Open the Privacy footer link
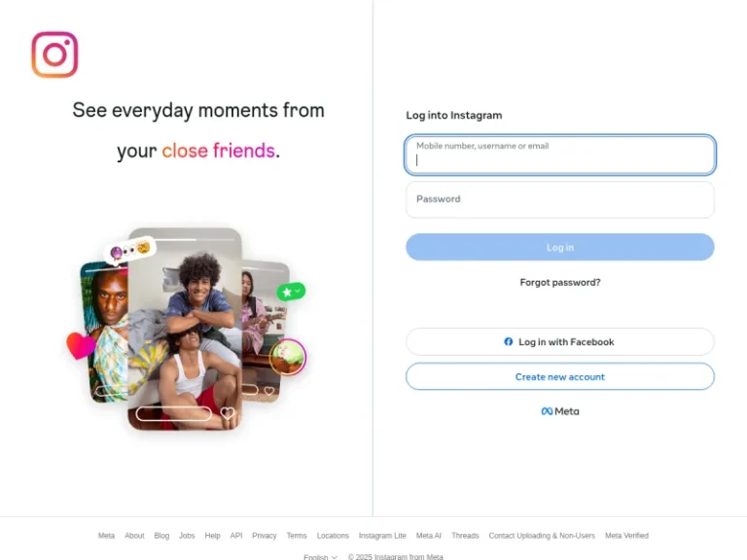 [264, 536]
